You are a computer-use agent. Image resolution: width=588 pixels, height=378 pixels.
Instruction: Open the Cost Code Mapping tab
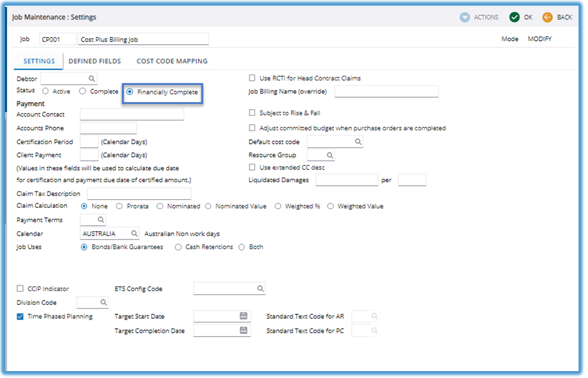point(172,61)
